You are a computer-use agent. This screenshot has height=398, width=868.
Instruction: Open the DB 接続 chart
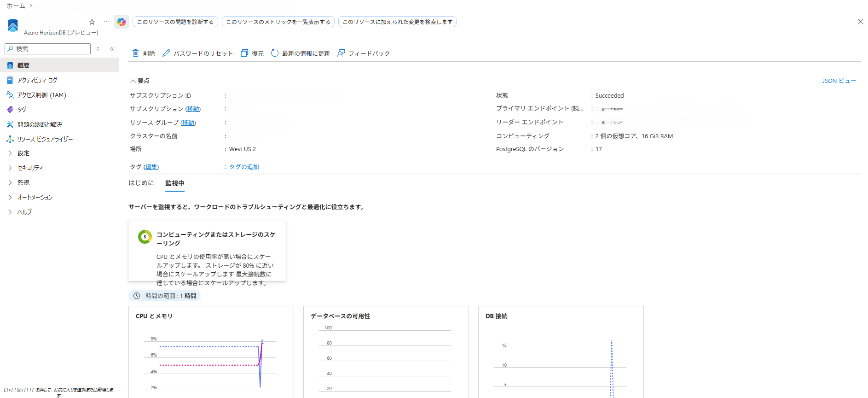point(561,352)
